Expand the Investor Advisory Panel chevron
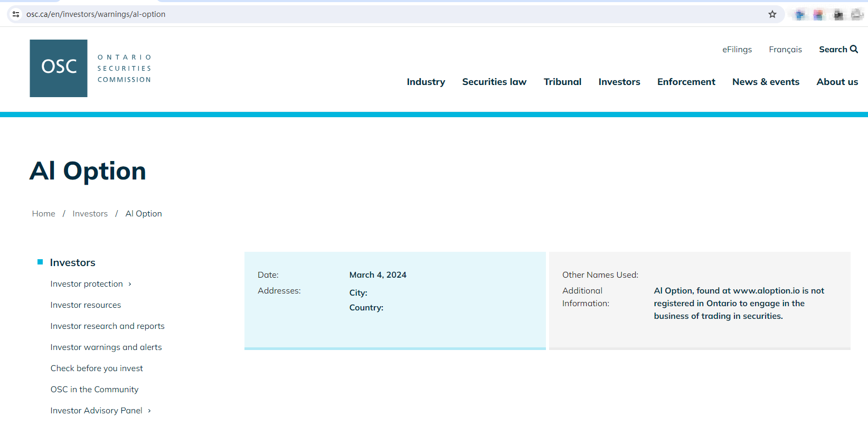The width and height of the screenshot is (868, 435). (149, 411)
